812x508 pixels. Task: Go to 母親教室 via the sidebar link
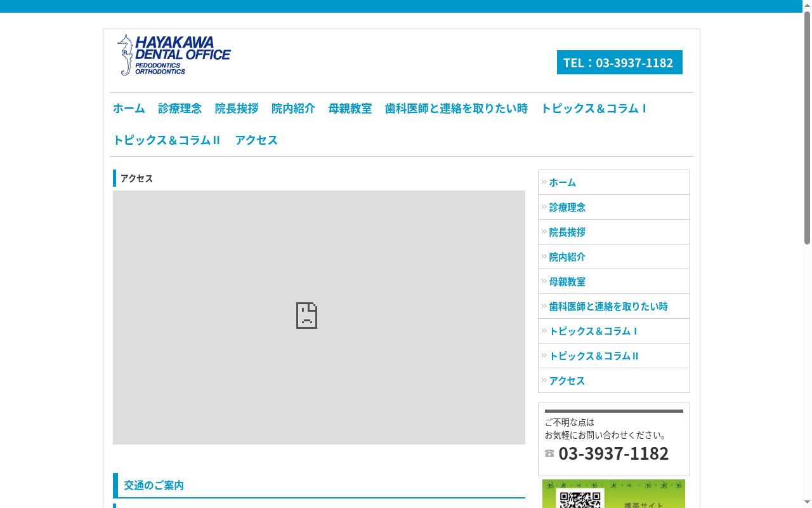(x=614, y=281)
